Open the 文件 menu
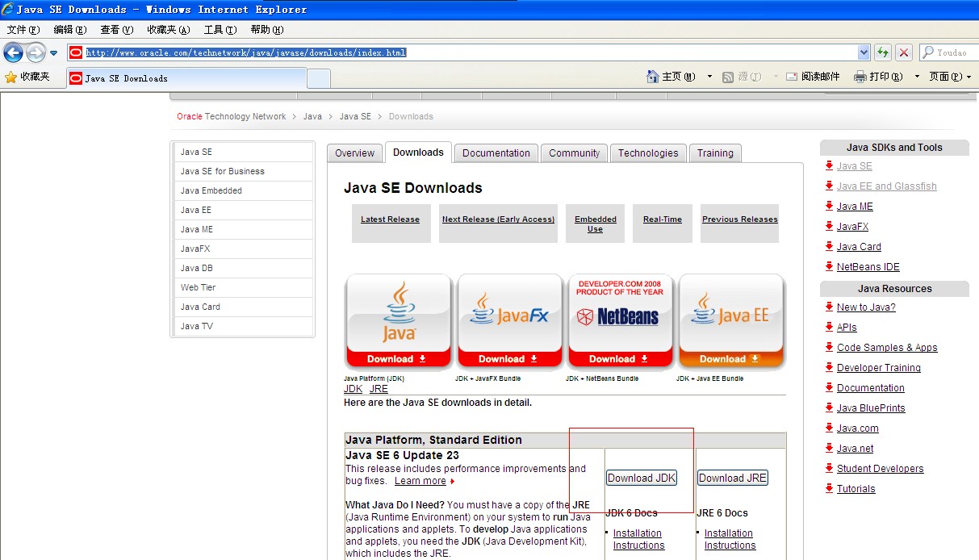Image resolution: width=979 pixels, height=560 pixels. [x=23, y=30]
